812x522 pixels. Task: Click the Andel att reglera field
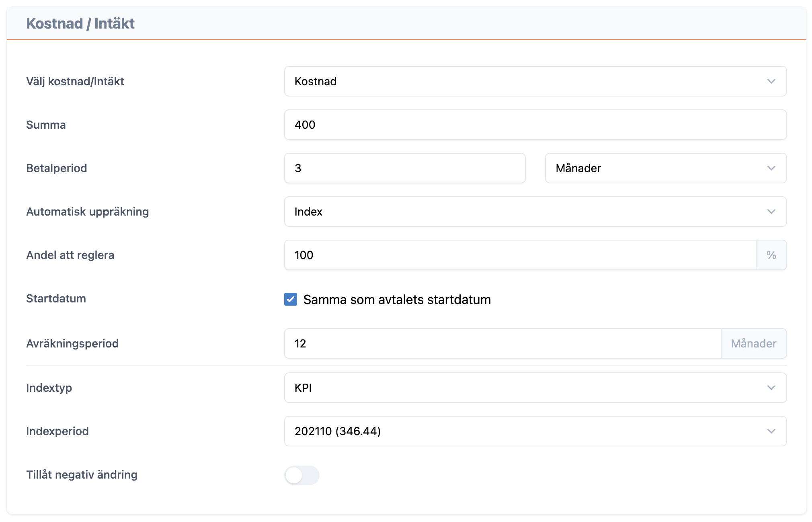(x=519, y=255)
